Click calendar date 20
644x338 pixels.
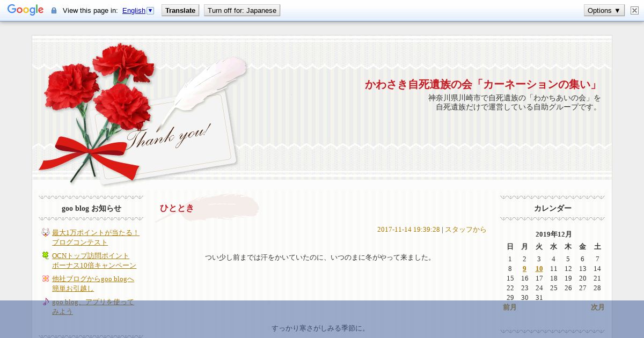582,278
